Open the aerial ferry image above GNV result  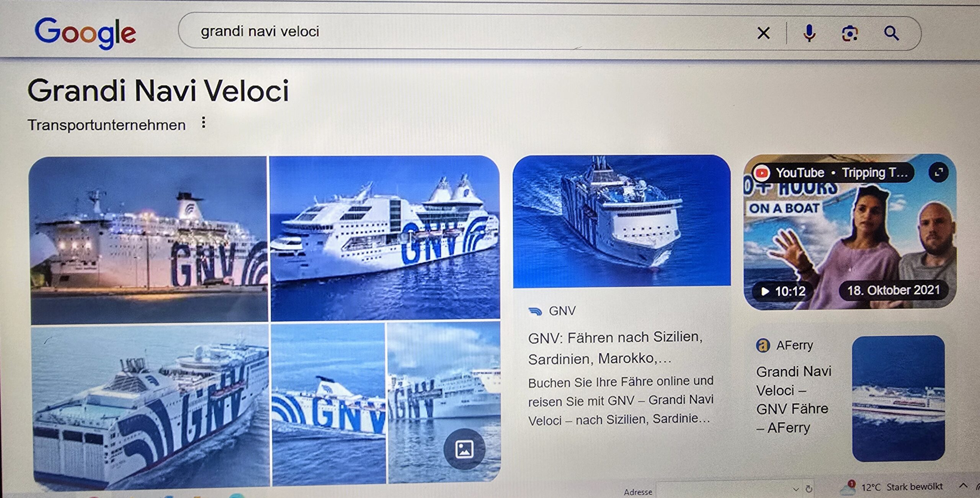[622, 221]
